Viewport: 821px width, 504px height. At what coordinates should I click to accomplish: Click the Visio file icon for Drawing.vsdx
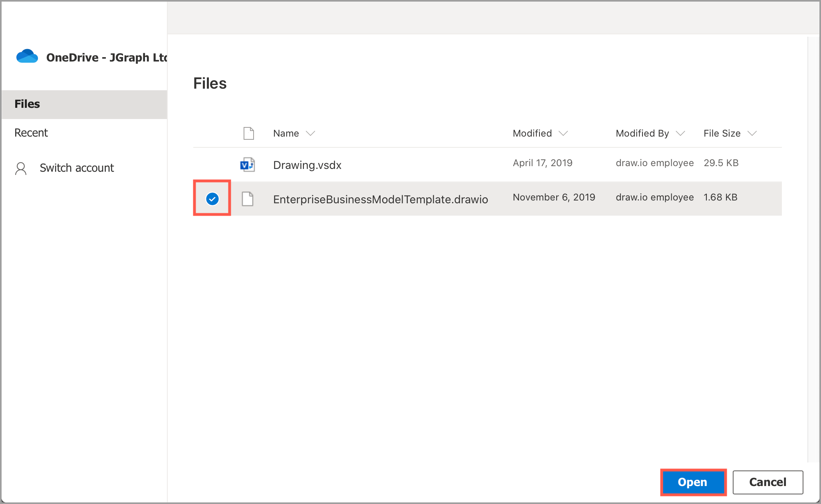pos(248,164)
